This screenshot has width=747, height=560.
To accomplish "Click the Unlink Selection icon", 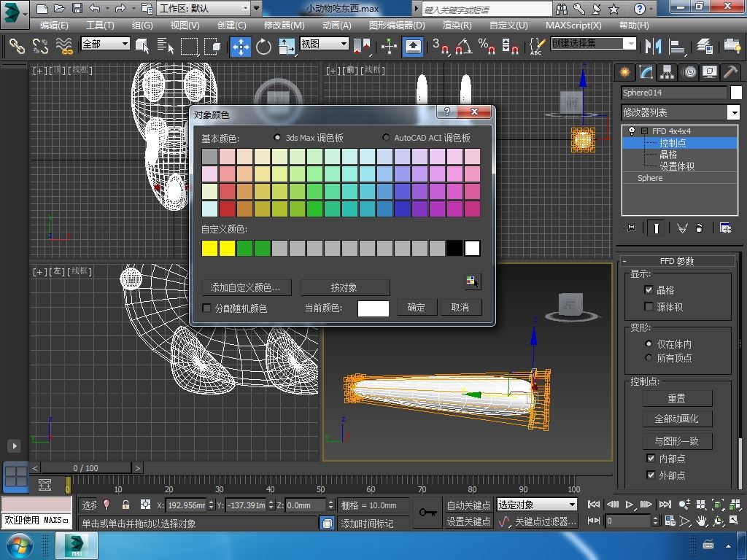I will pos(41,46).
